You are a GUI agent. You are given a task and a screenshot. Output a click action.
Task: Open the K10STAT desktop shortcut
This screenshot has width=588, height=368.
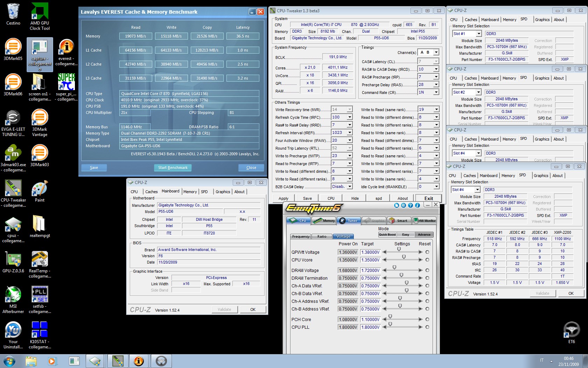tap(40, 335)
